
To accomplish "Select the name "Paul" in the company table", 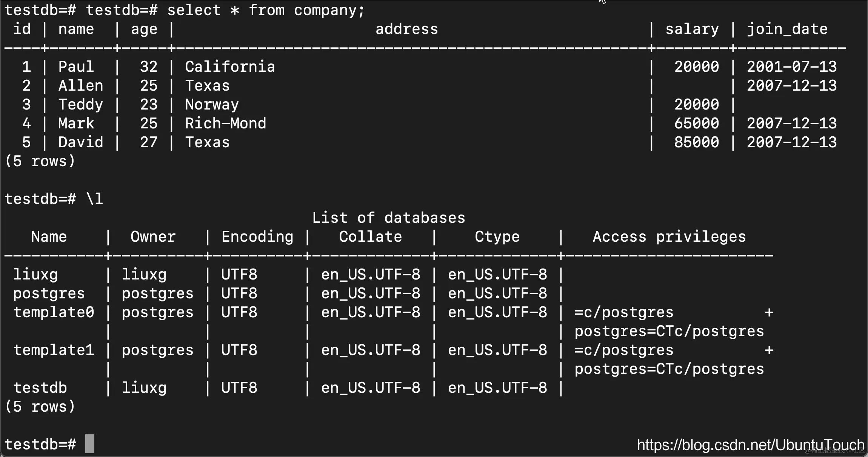I will [76, 67].
